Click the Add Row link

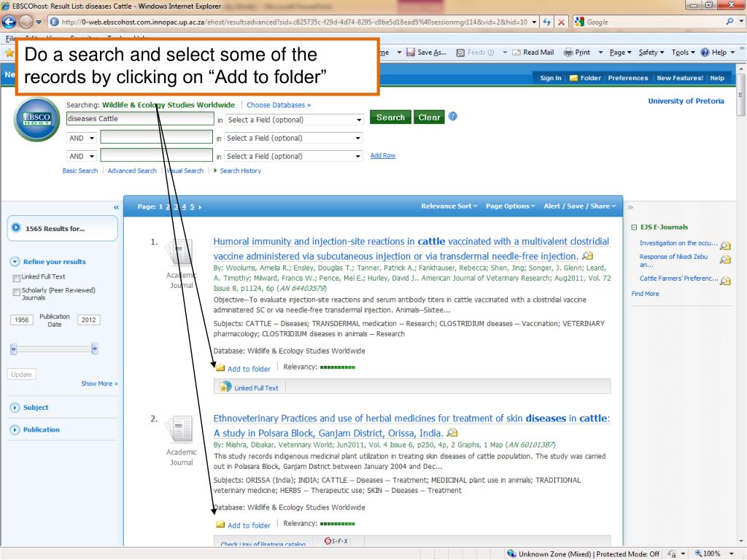coord(383,155)
